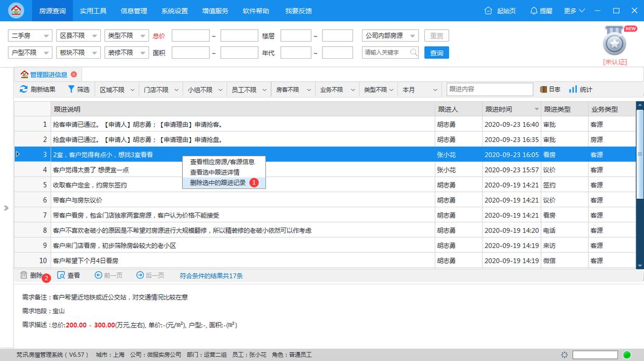Click the 查看 view icon in bottom toolbar
This screenshot has height=361, width=644.
click(x=60, y=275)
